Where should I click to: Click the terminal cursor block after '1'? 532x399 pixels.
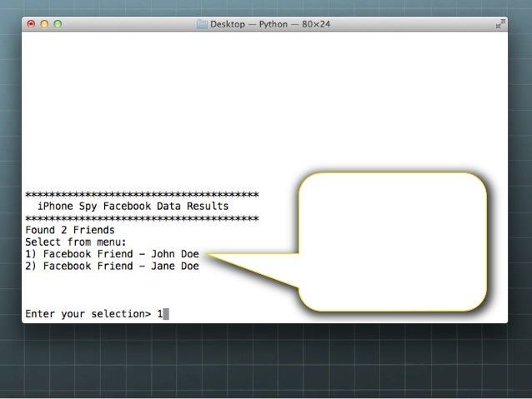[x=166, y=314]
